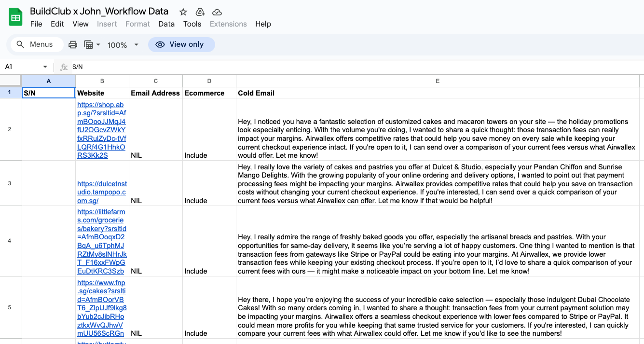
Task: Expand the Name box dropdown arrow
Action: pos(45,67)
